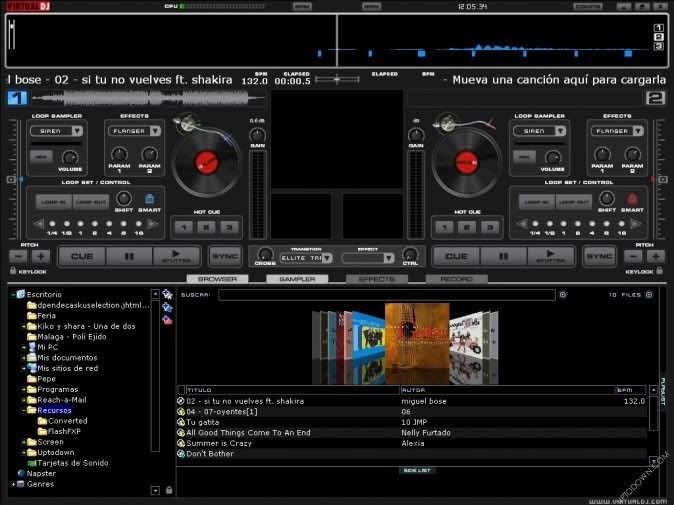
Task: Click the CUE button on deck 2
Action: 456,257
